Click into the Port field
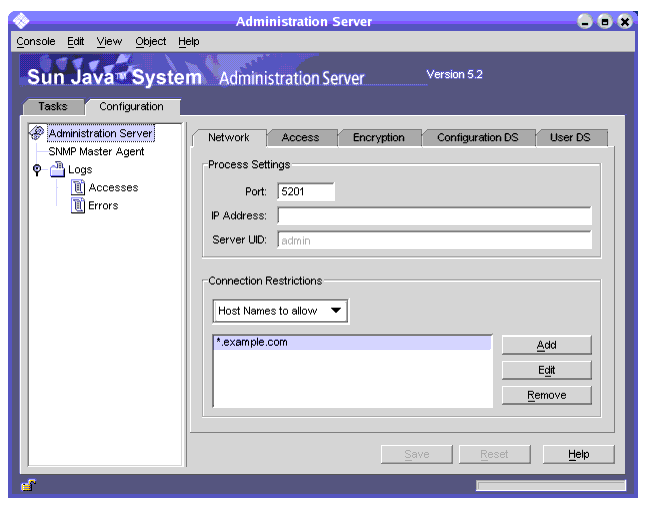This screenshot has height=507, width=646. (306, 192)
